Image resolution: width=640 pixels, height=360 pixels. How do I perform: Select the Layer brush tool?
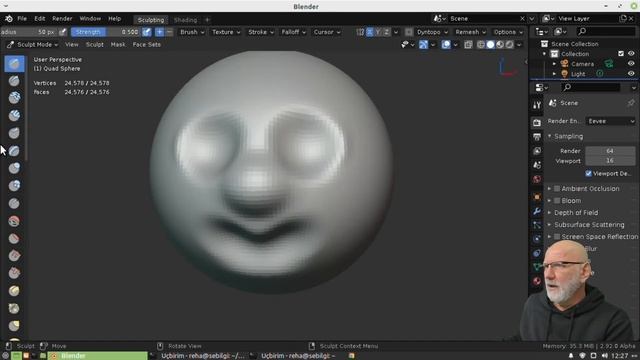(14, 151)
